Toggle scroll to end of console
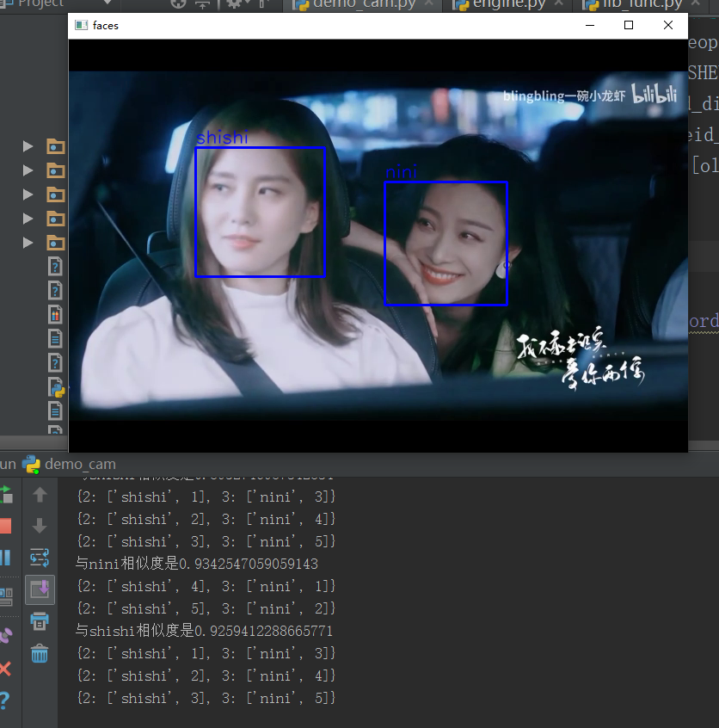 click(40, 589)
